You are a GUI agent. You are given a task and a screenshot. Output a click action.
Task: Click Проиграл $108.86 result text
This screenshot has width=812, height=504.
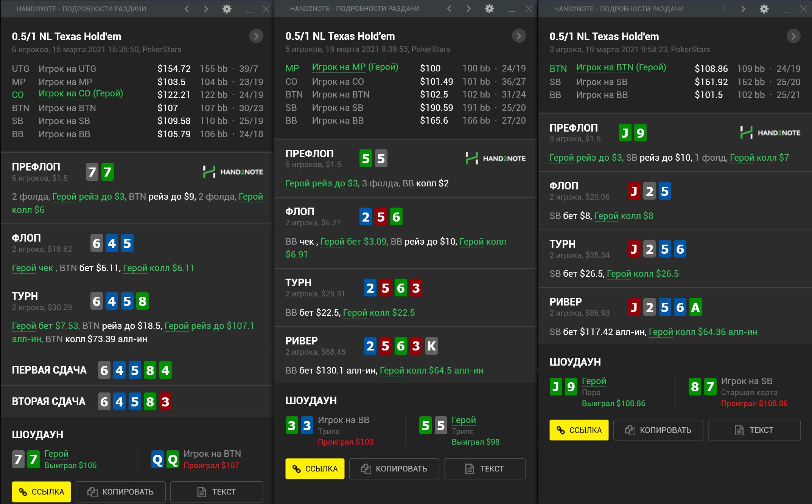[x=754, y=403]
